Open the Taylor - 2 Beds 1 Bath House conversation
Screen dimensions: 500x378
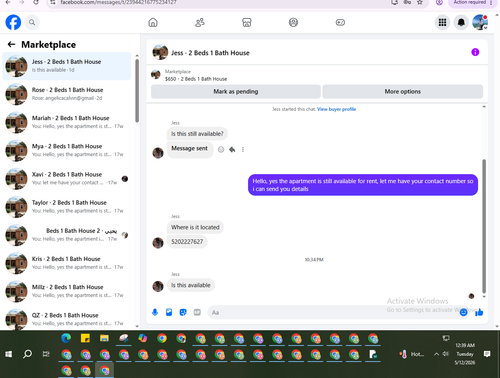67,207
